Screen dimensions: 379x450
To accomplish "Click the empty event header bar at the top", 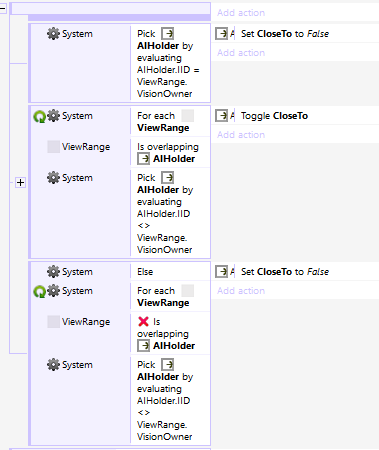I will (x=111, y=9).
